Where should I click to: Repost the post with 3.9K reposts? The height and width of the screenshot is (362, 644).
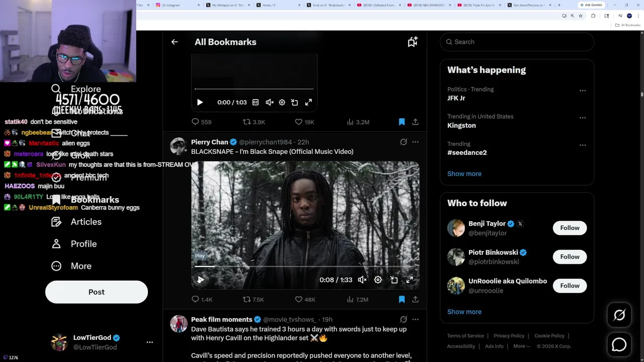pos(254,122)
